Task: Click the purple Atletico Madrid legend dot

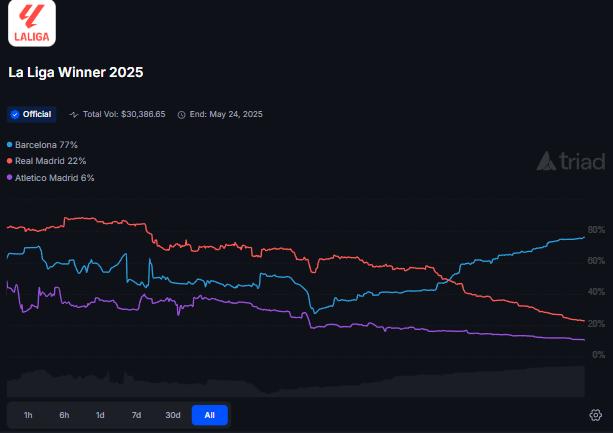Action: pos(9,177)
